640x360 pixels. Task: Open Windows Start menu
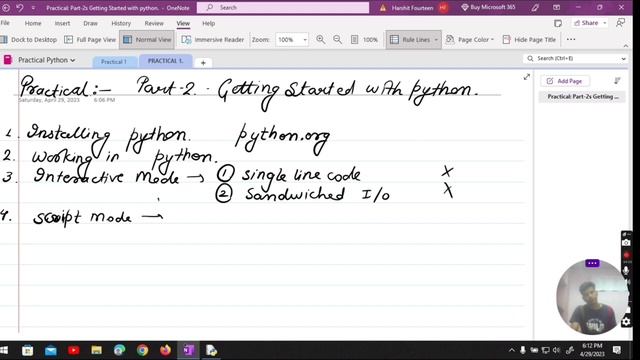(x=4, y=350)
